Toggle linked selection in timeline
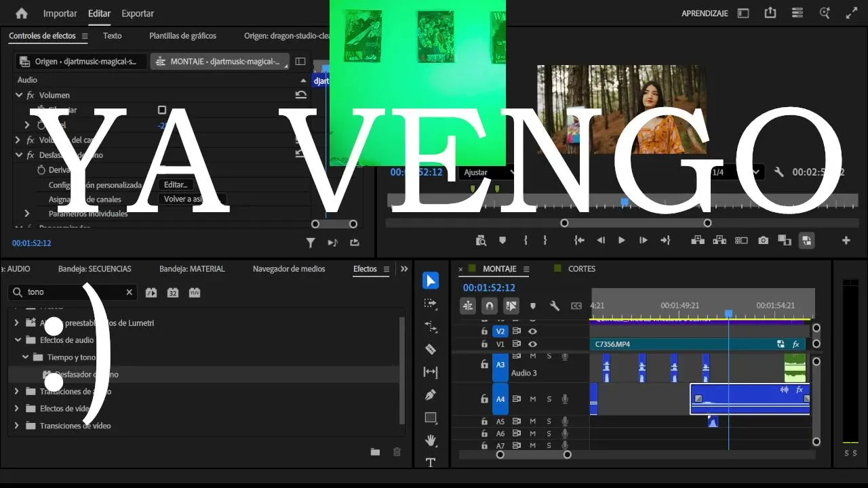 coord(511,306)
